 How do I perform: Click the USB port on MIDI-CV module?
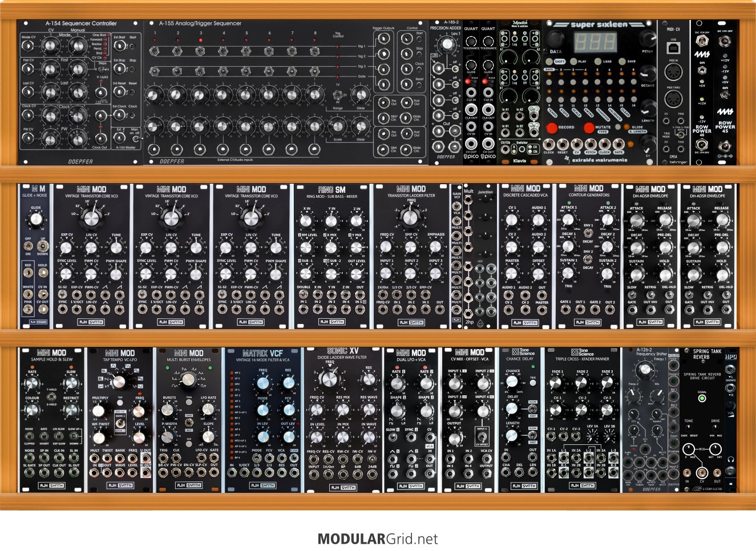coord(674,48)
